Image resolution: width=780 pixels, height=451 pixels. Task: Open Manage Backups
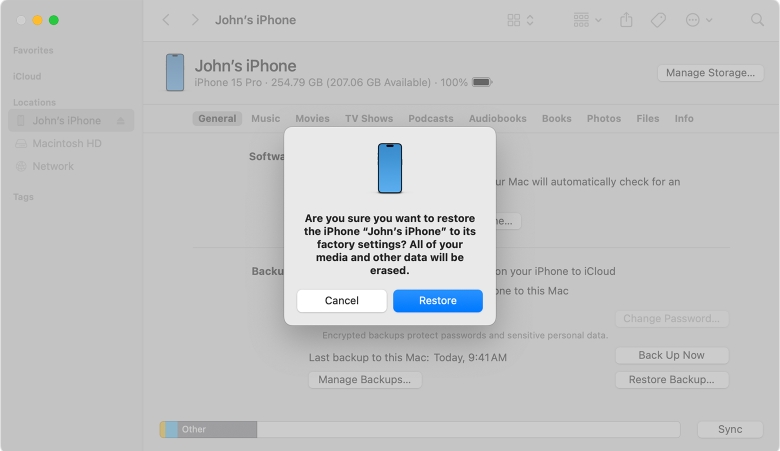pyautogui.click(x=365, y=379)
